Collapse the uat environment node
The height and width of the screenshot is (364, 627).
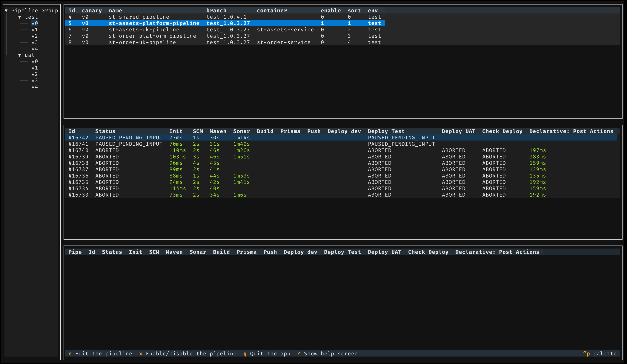point(20,55)
